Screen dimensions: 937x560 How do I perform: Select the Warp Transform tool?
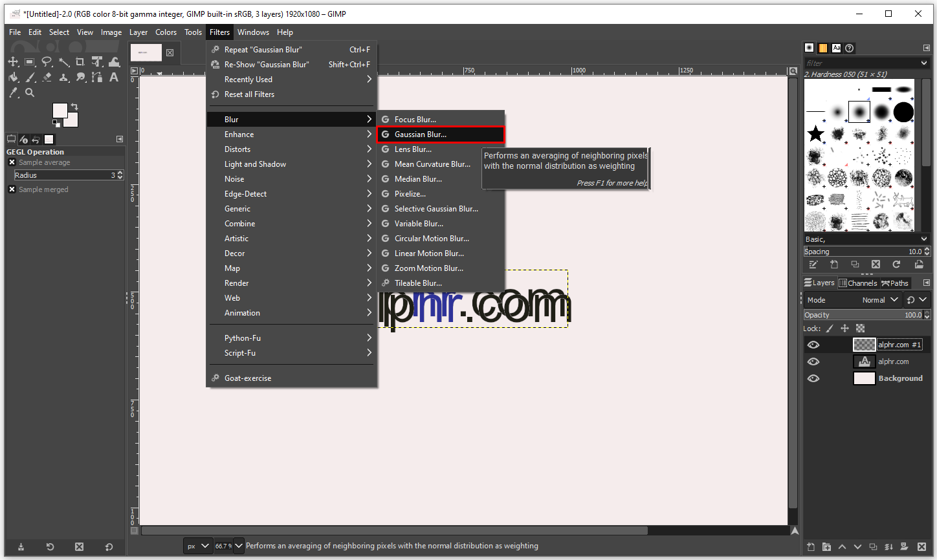click(x=114, y=62)
